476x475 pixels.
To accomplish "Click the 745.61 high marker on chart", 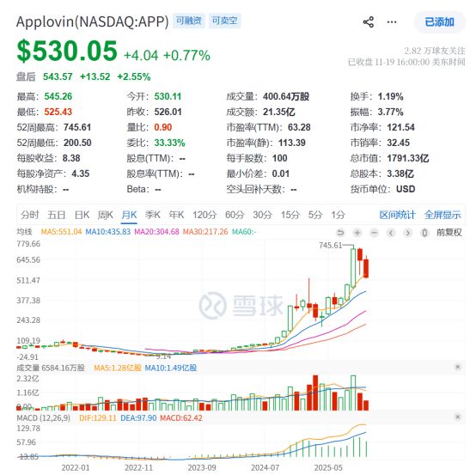I will click(x=330, y=246).
